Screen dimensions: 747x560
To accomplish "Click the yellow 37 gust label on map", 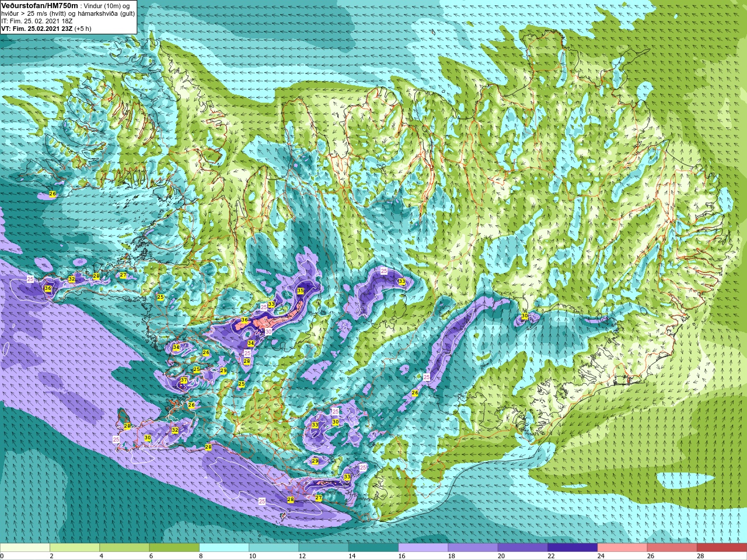I will 184,380.
